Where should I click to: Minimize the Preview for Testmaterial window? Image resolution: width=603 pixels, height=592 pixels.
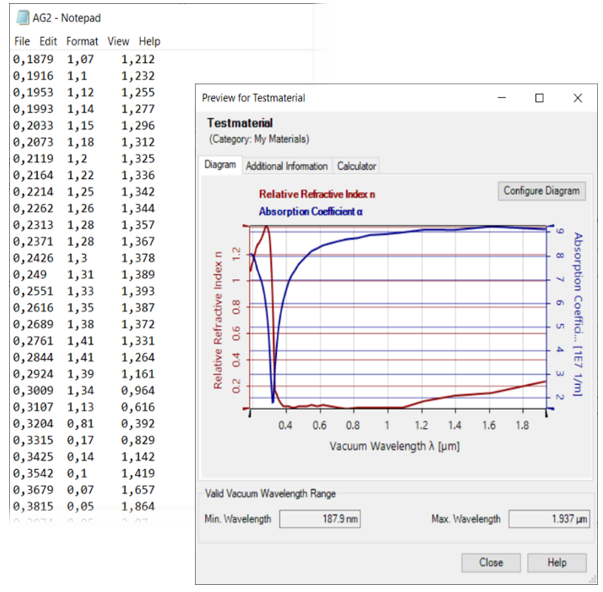[x=501, y=98]
